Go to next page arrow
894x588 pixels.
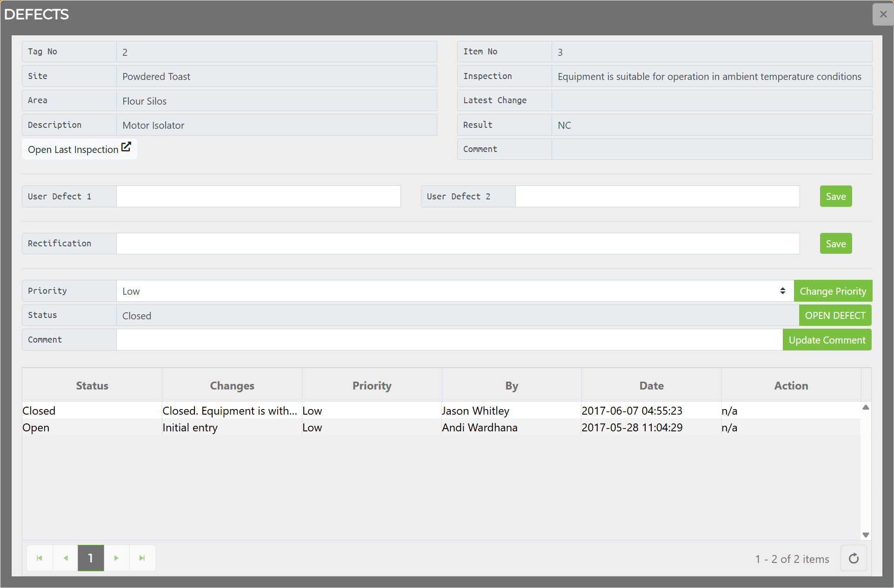[x=116, y=558]
